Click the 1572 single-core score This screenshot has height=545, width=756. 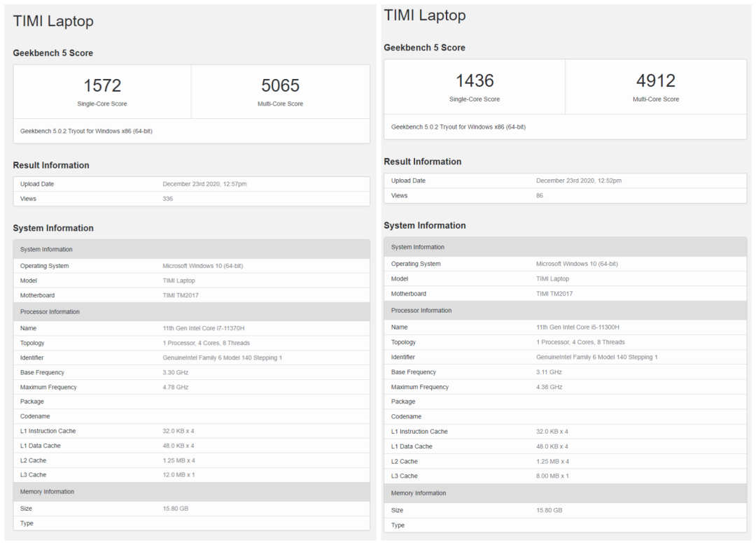(x=102, y=85)
